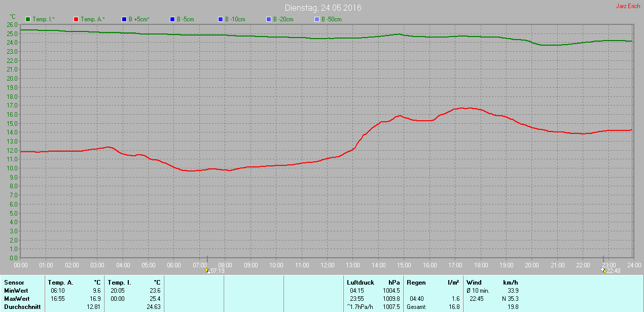Viewport: 644px width, 312px height.
Task: Click the 'Gesamt:' rain total label
Action: click(416, 307)
